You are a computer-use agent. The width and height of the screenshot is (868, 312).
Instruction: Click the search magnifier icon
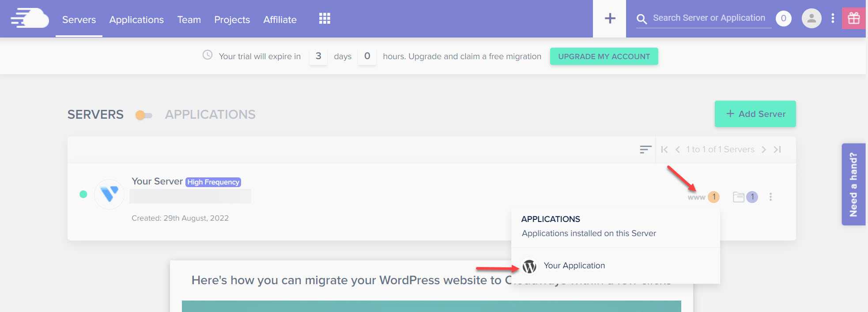[x=642, y=19]
